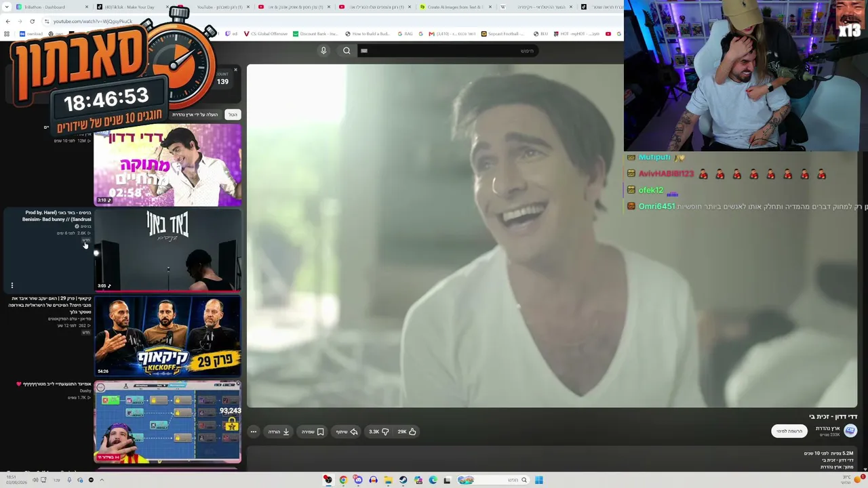Show hidden system tray icons chevron
The height and width of the screenshot is (488, 868).
click(102, 480)
